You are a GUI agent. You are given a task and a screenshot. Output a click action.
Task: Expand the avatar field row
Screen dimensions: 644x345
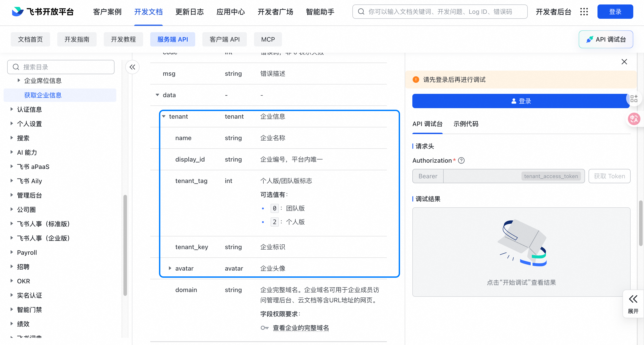[170, 268]
